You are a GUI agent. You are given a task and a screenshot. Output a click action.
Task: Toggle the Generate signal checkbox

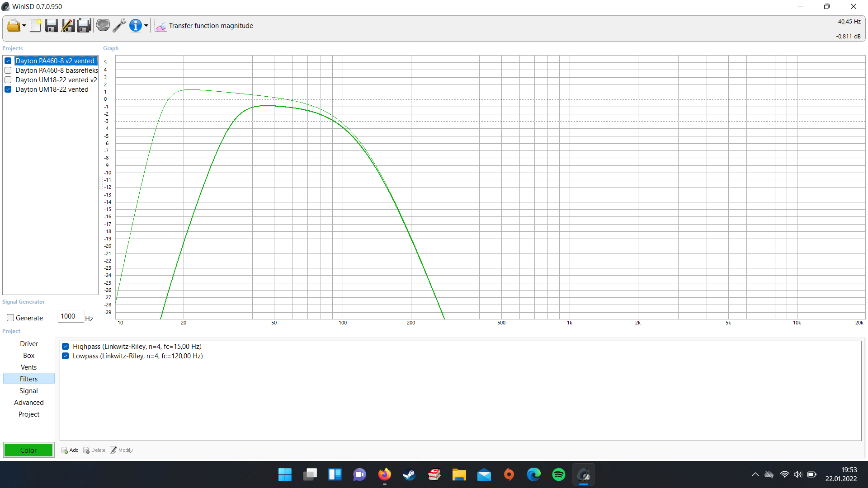(x=10, y=318)
